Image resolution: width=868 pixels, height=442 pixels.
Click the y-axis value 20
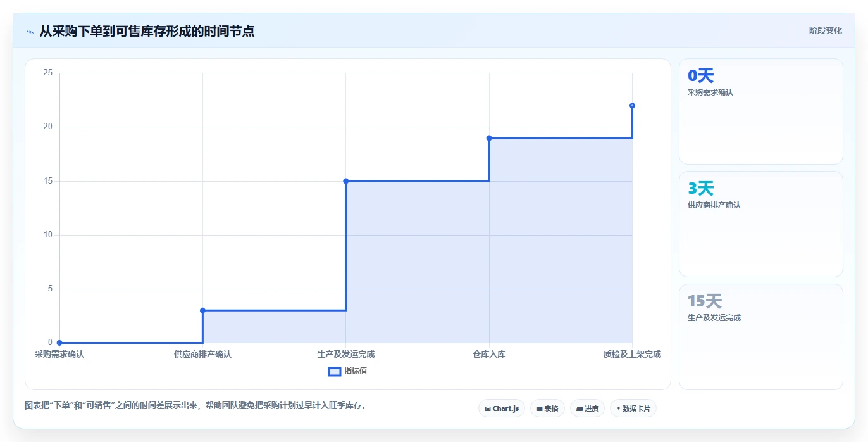click(x=47, y=127)
